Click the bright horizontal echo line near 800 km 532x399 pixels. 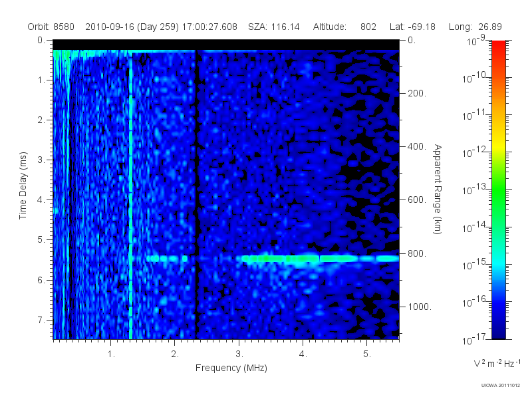pos(321,259)
